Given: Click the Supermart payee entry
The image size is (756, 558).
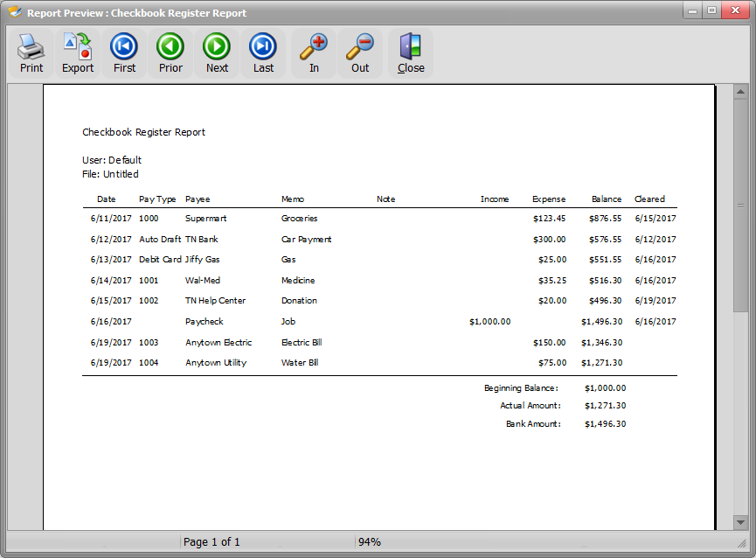Looking at the screenshot, I should click(x=205, y=219).
